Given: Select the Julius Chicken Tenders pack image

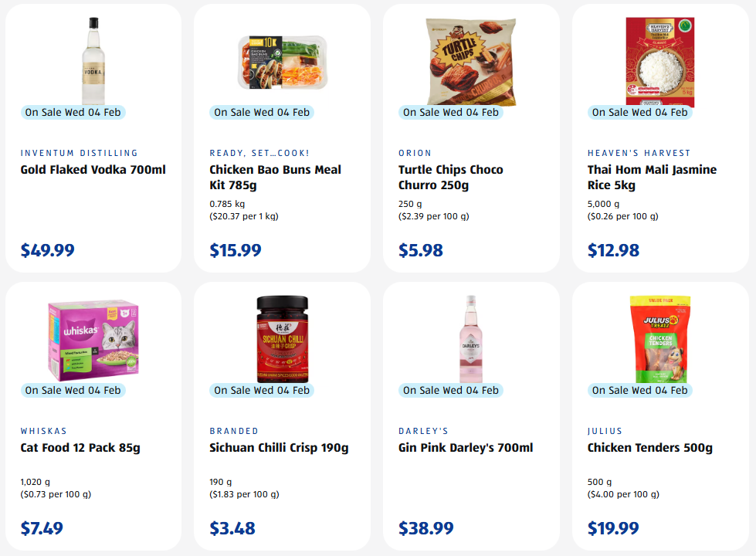Looking at the screenshot, I should [659, 340].
